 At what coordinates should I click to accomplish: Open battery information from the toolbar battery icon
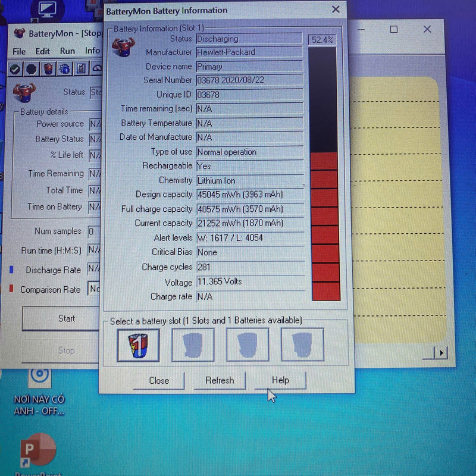click(x=48, y=69)
